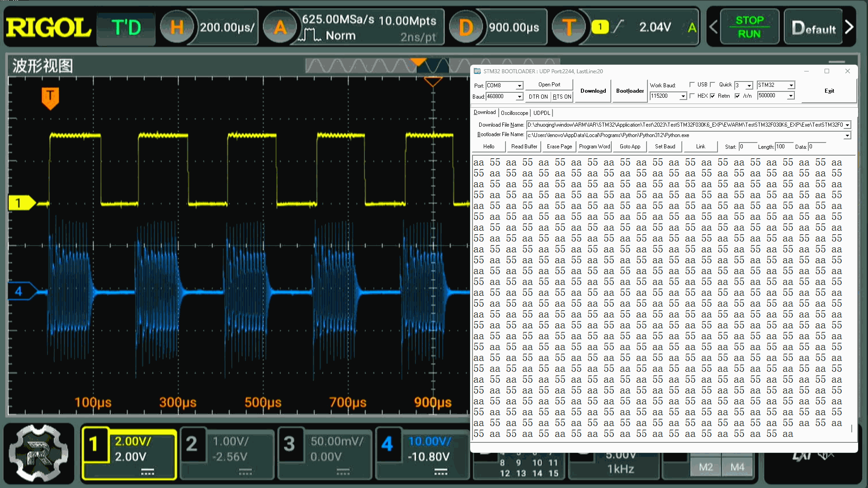Expand the Bootloader File Name dropdown
The width and height of the screenshot is (868, 488).
click(x=848, y=135)
